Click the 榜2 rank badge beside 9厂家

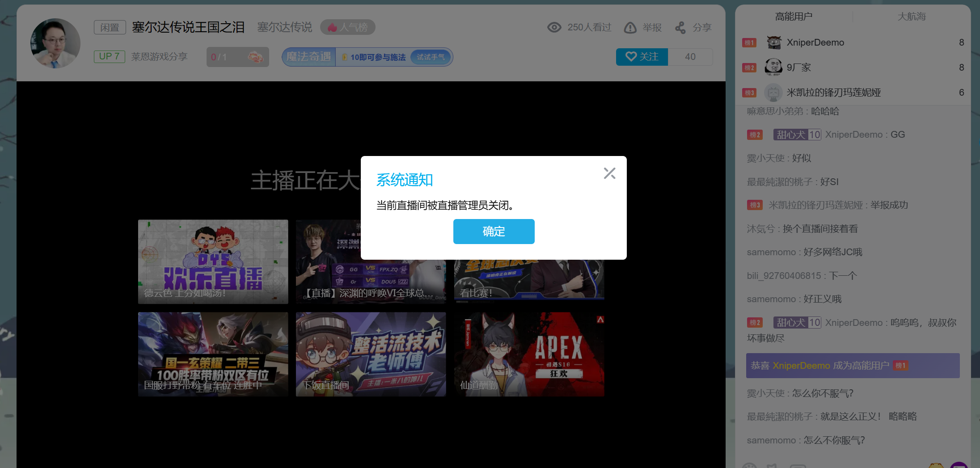[x=749, y=67]
